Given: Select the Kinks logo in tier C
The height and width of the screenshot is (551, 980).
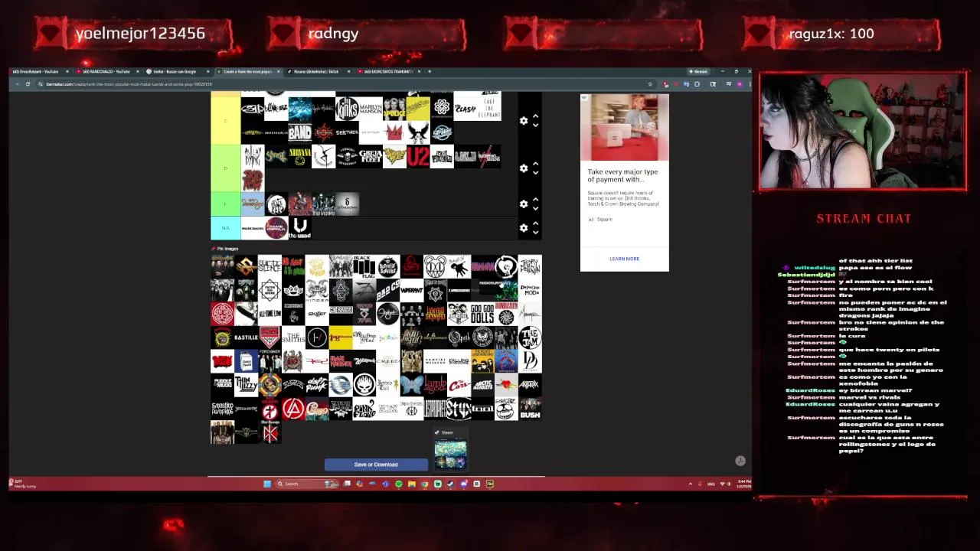Looking at the screenshot, I should [347, 109].
